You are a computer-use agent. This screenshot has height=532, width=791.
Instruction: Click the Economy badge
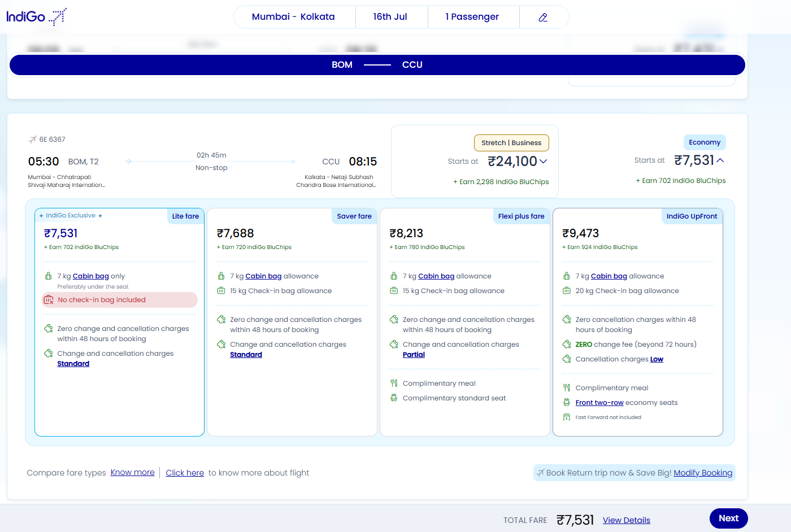(705, 142)
